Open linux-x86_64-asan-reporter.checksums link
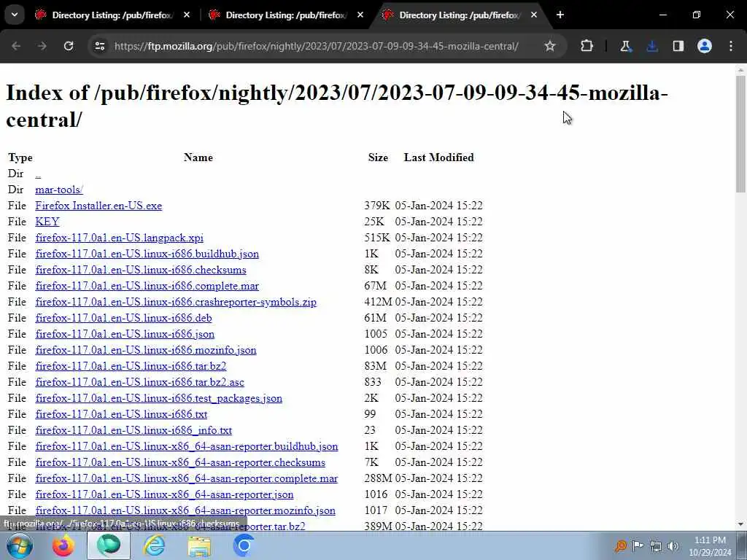The image size is (747, 560). (x=180, y=462)
